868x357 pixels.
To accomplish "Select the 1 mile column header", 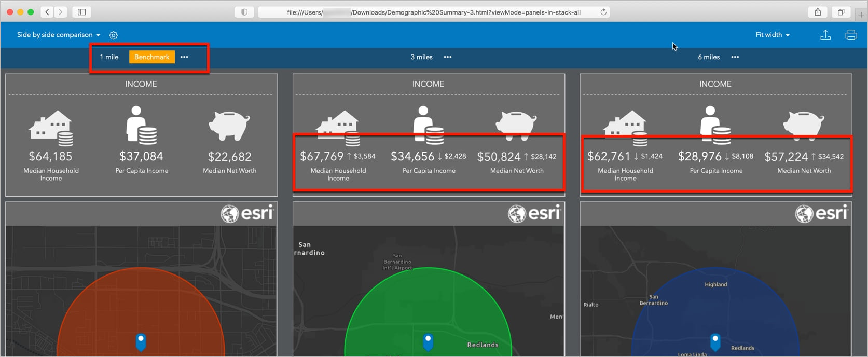I will 109,57.
